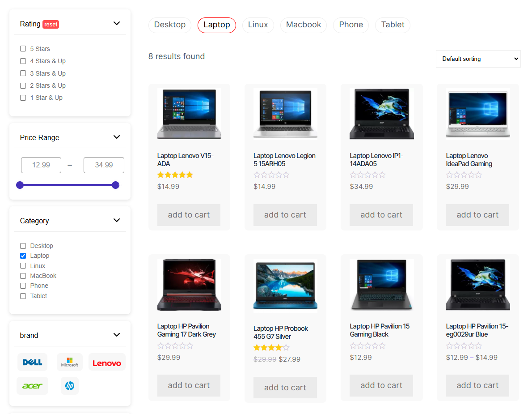Open Lenovo V15-ADA product image
The width and height of the screenshot is (532, 414).
click(x=189, y=114)
